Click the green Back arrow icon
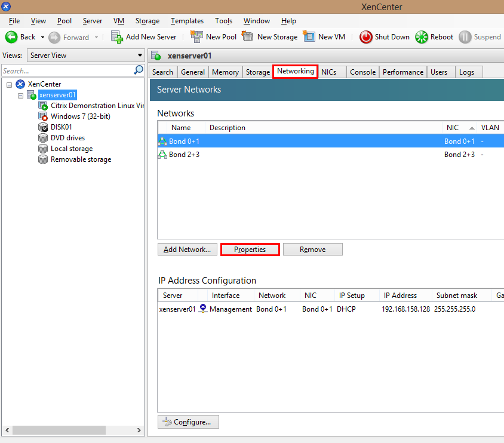The width and height of the screenshot is (504, 443). click(11, 37)
